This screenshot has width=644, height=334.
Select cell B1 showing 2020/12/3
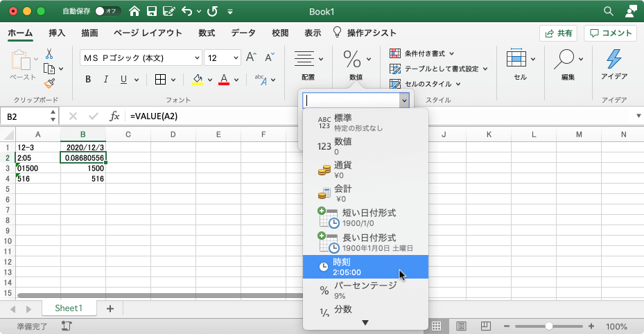point(83,148)
